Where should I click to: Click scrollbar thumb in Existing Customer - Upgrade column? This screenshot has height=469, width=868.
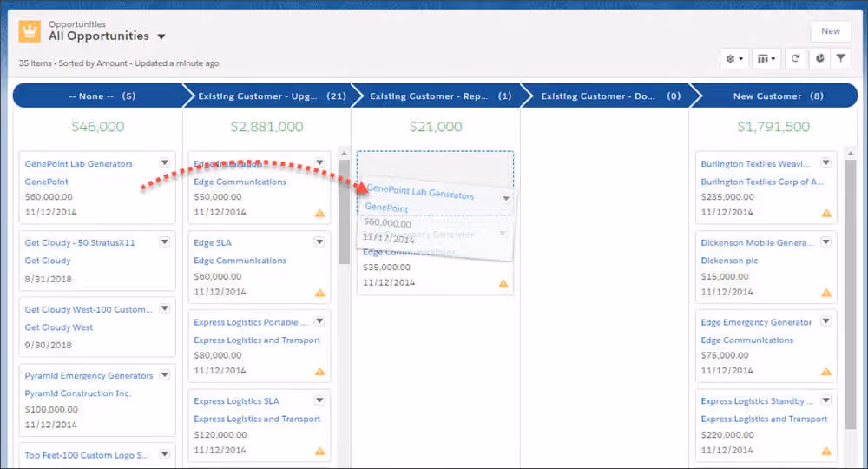[344, 212]
